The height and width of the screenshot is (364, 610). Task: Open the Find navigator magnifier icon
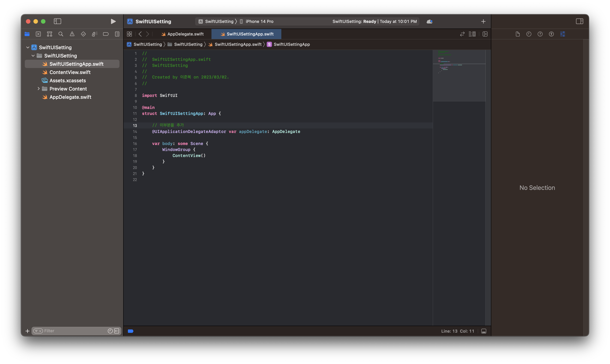point(61,34)
